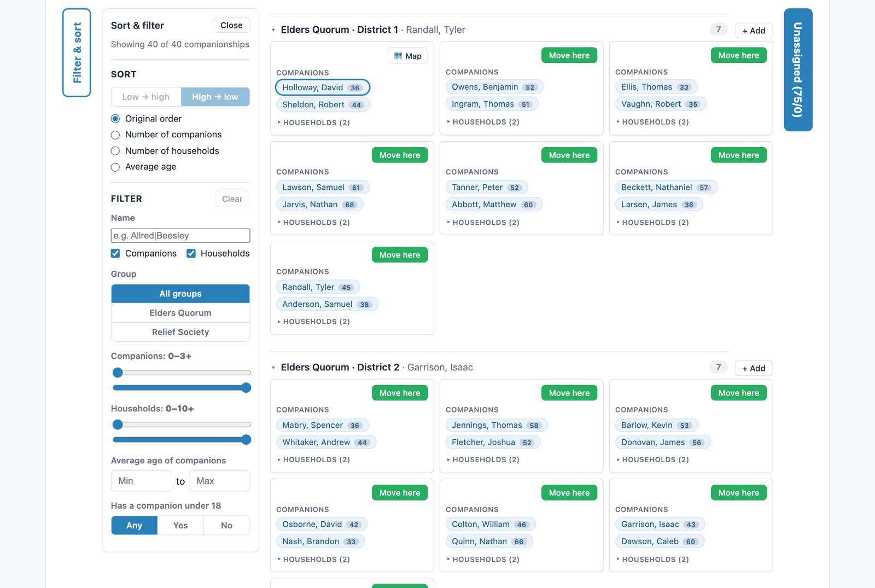
Task: Select Original order sort option
Action: [x=115, y=119]
